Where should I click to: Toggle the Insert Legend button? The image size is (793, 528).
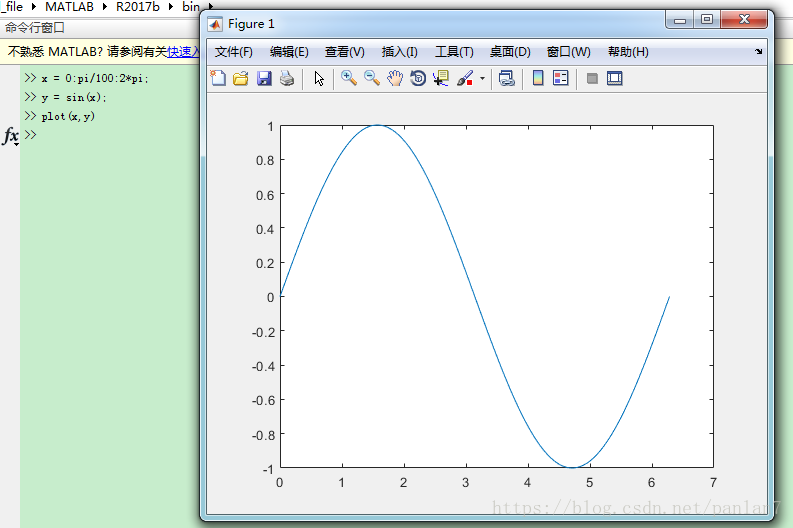click(561, 78)
